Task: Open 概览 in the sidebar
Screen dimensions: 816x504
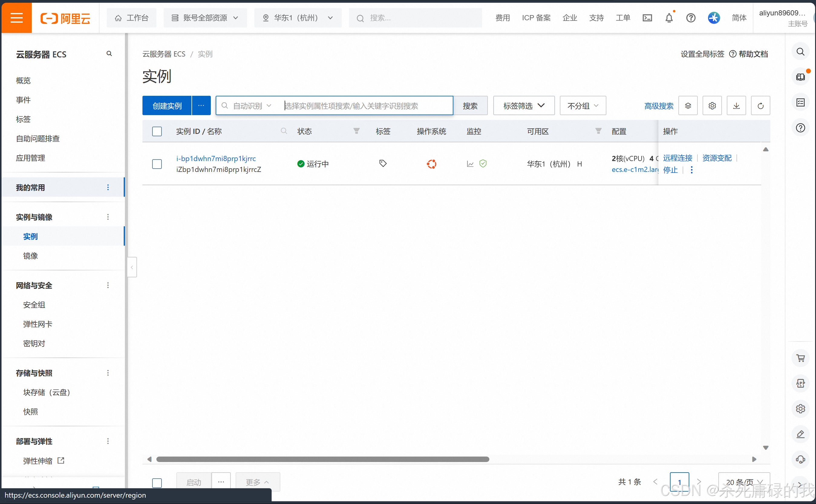Action: [x=23, y=80]
